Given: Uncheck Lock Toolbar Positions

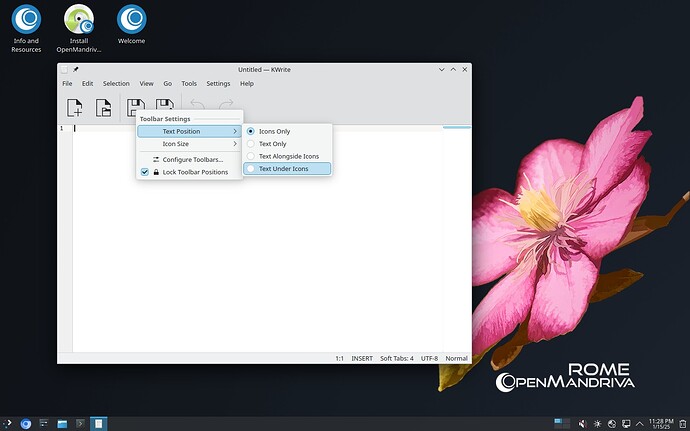Looking at the screenshot, I should tap(194, 172).
